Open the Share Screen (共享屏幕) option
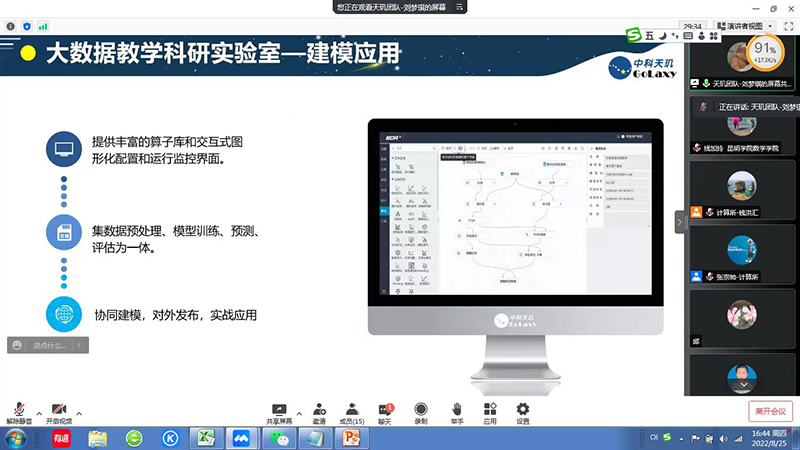The height and width of the screenshot is (450, 800). [x=279, y=411]
